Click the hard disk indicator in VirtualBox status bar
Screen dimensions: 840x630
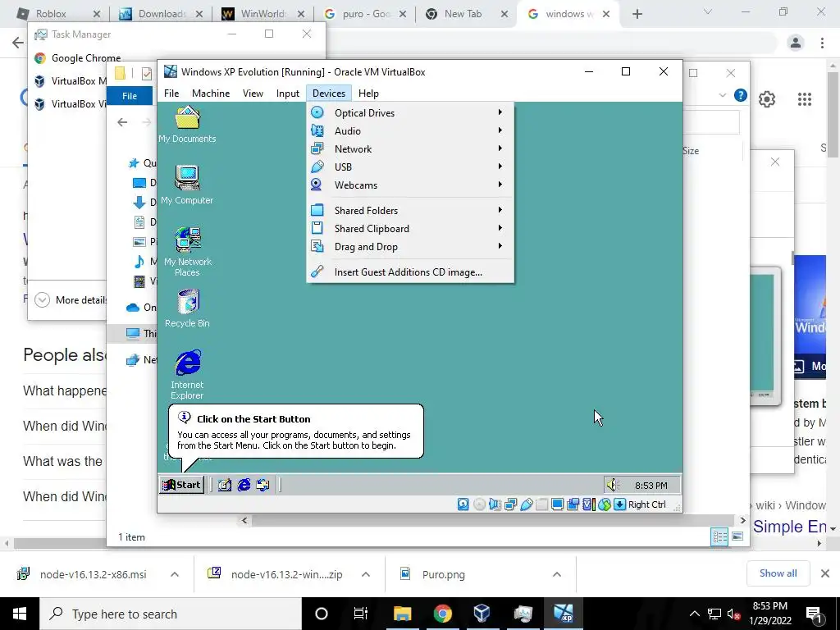coord(463,504)
